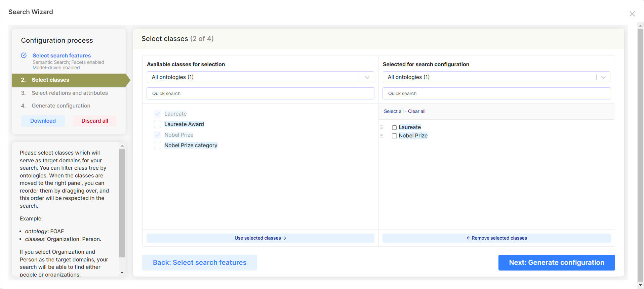Grab the drag handle beside selected Laureate

click(x=381, y=127)
